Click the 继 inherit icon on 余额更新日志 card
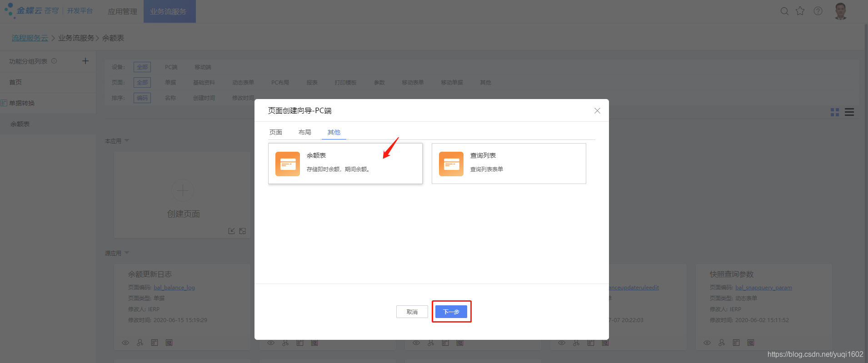The width and height of the screenshot is (868, 363). coord(169,343)
